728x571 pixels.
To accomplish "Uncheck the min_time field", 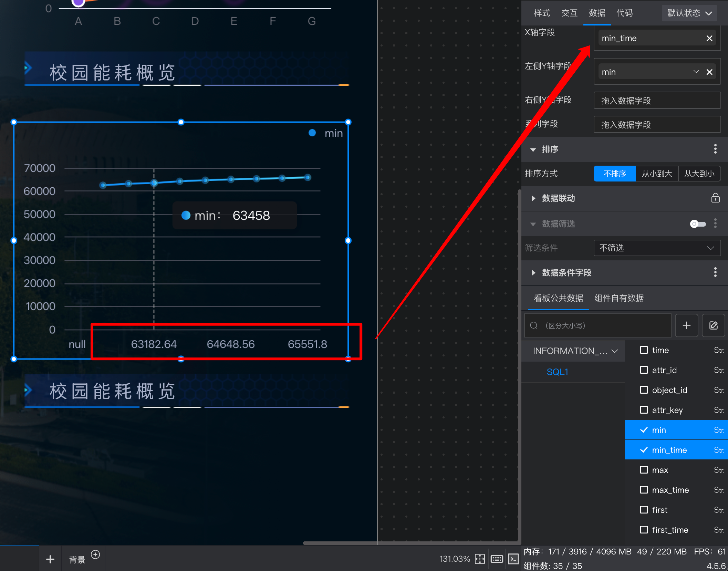I will click(644, 450).
